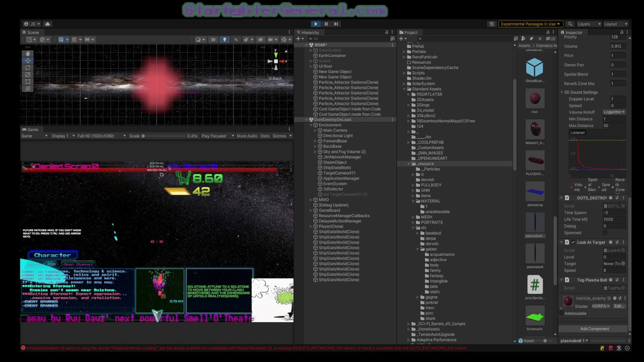644x362 pixels.
Task: Select the Rect transform tool
Action: pyautogui.click(x=28, y=82)
